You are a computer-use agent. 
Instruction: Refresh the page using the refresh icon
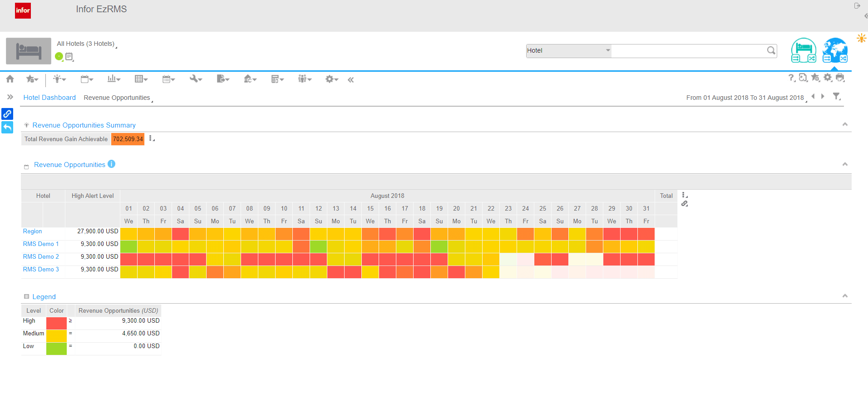803,78
